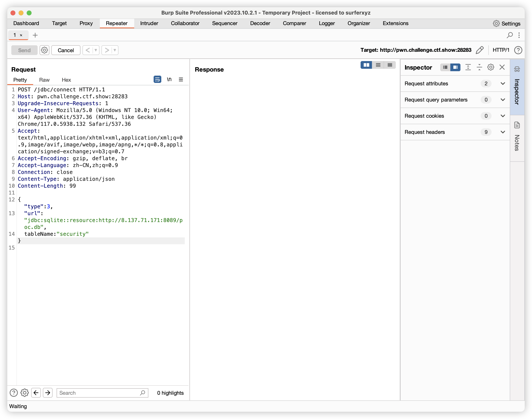Open the back history dropdown arrow
The width and height of the screenshot is (532, 419).
(x=96, y=50)
